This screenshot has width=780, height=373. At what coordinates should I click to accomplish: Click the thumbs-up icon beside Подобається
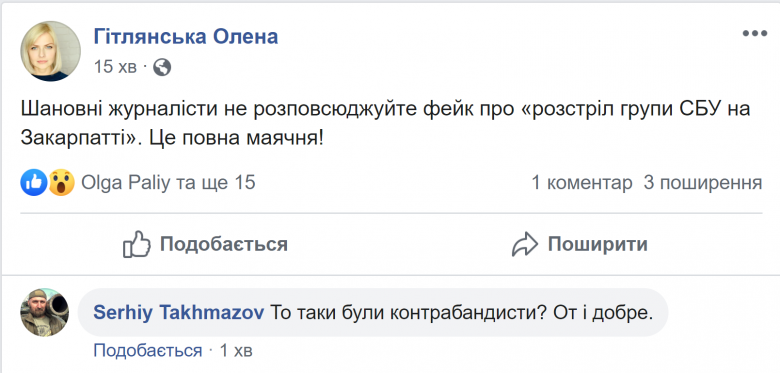pos(137,244)
